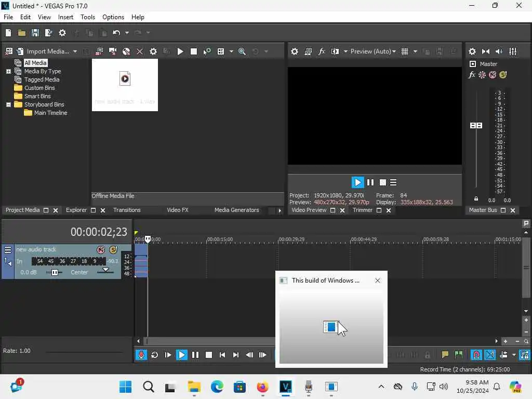
Task: Open Master Bus audio properties gear
Action: point(472,51)
